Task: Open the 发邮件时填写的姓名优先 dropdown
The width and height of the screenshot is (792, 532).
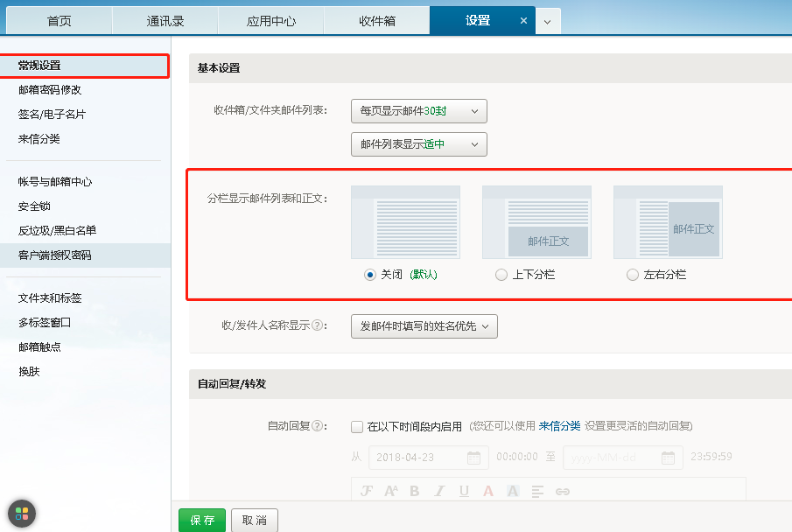Action: coord(424,326)
